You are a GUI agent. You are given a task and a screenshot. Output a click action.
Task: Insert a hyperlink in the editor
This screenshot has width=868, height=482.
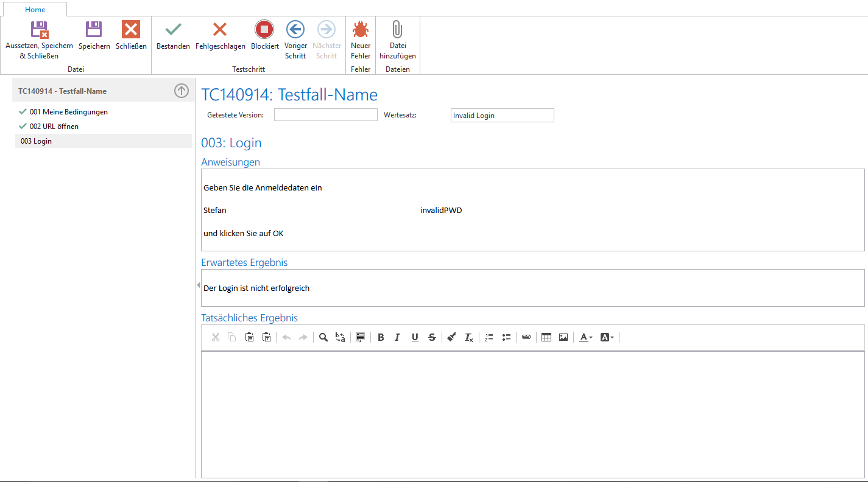click(x=526, y=337)
